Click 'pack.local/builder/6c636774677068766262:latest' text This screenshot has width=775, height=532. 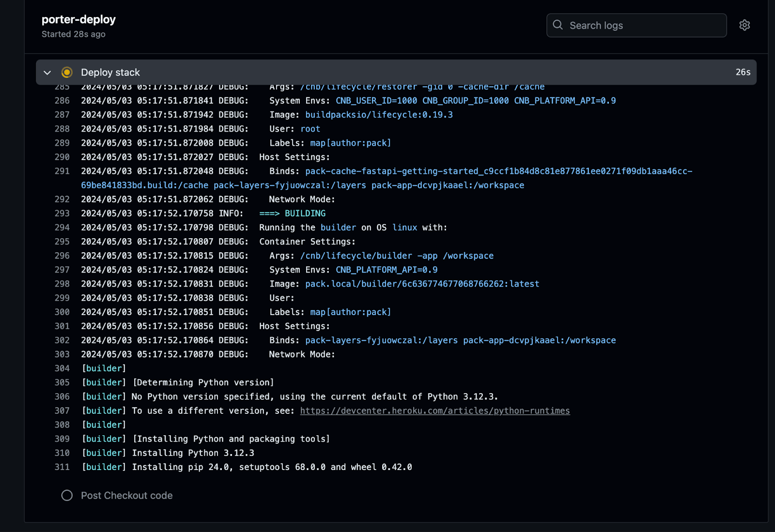pyautogui.click(x=422, y=284)
